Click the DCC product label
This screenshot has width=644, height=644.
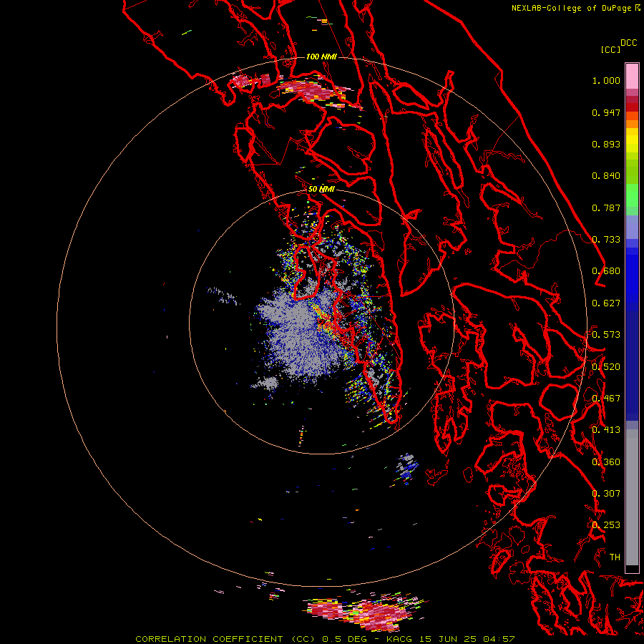click(628, 43)
